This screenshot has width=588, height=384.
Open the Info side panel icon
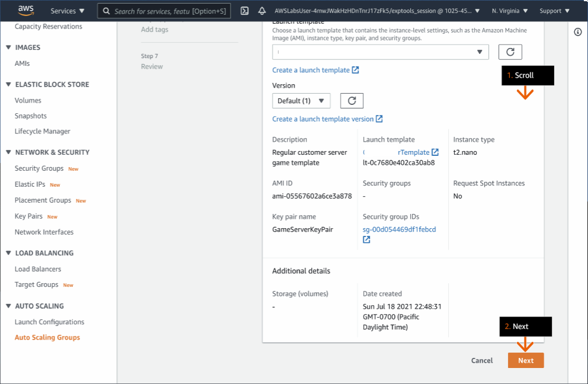[577, 31]
